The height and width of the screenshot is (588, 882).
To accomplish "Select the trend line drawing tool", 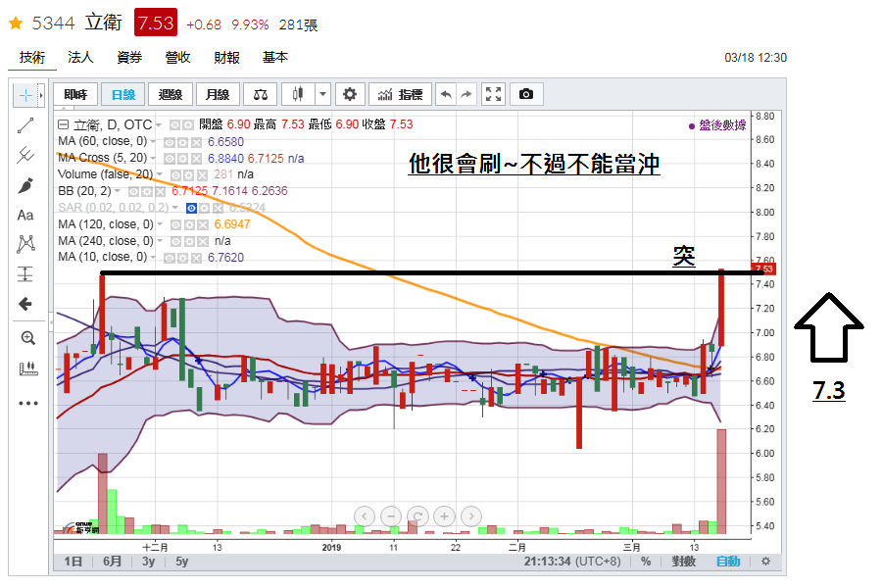I will [x=25, y=125].
